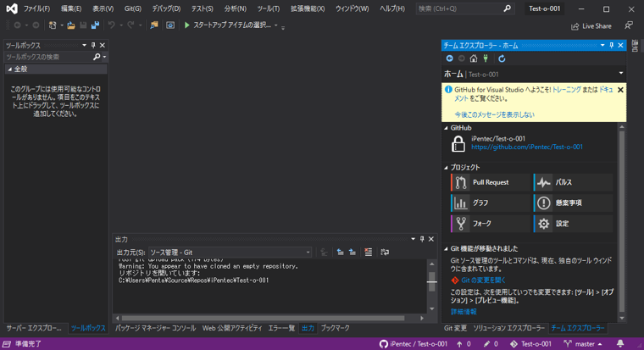Open Live Share
This screenshot has height=350, width=644.
[591, 26]
